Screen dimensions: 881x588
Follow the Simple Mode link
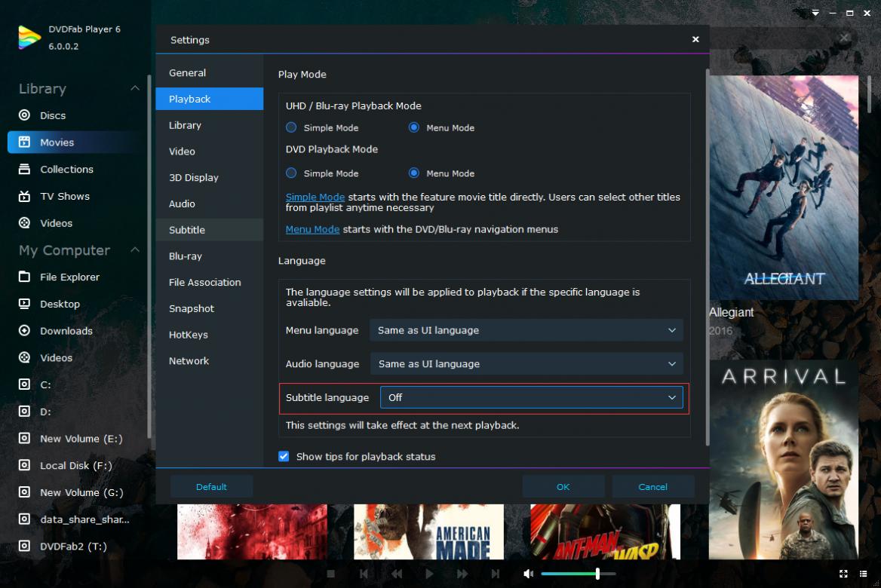(315, 197)
